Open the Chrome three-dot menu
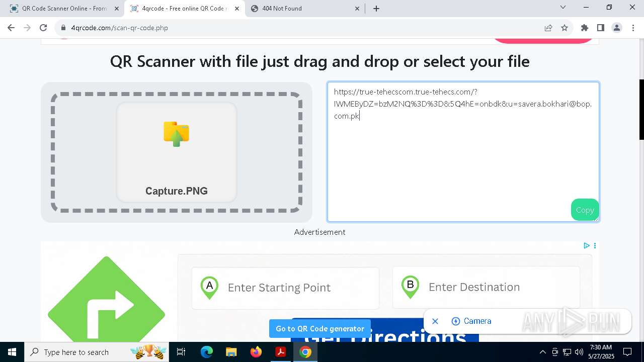 point(633,28)
